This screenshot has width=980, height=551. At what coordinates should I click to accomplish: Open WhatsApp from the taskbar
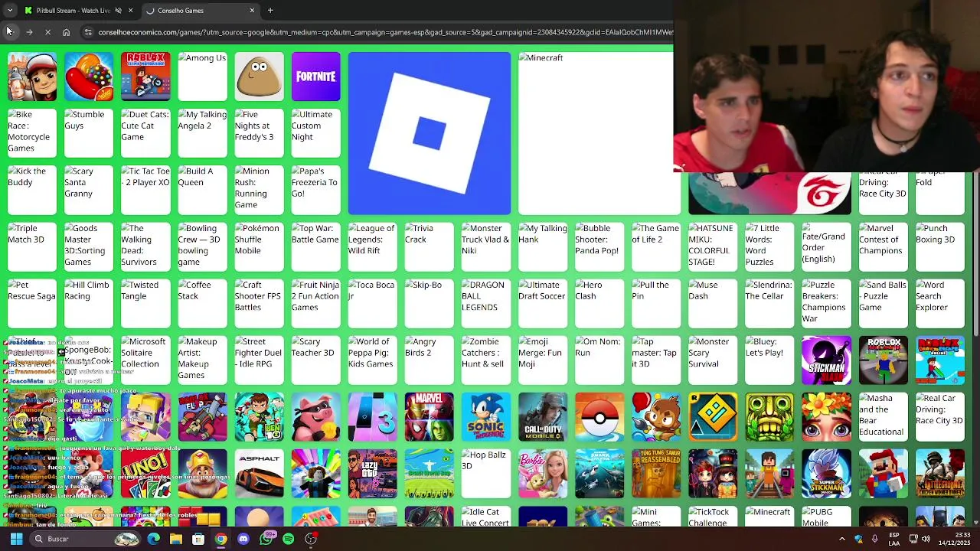click(x=266, y=539)
